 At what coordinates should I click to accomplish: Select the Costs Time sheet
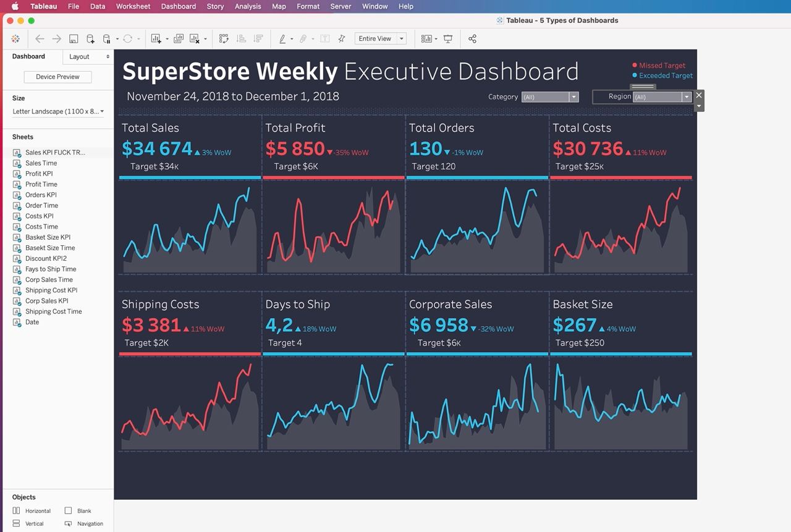[41, 227]
